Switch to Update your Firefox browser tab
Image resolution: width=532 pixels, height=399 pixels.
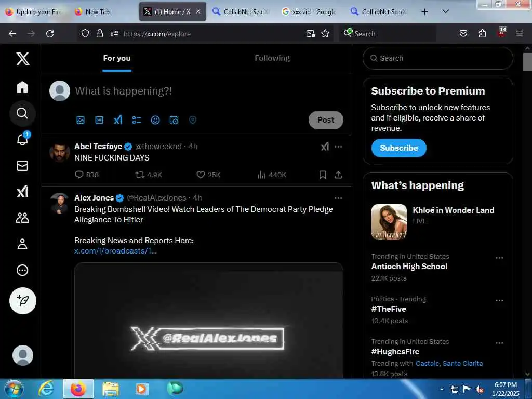[34, 11]
